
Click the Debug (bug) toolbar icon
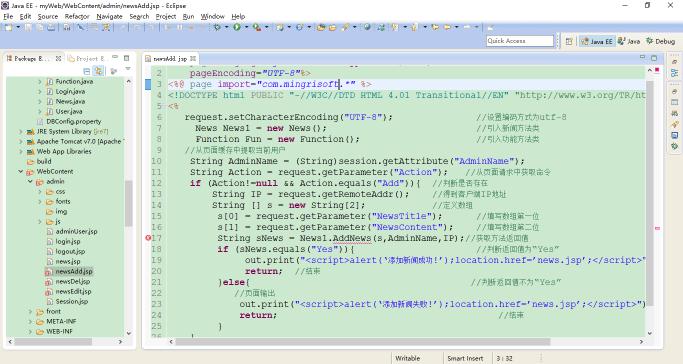click(x=217, y=27)
